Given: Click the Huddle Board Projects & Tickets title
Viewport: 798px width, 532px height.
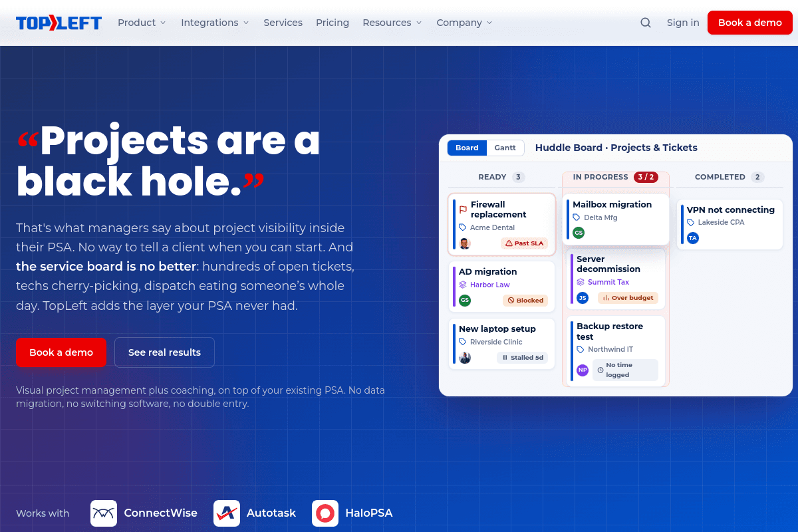Looking at the screenshot, I should tap(616, 148).
